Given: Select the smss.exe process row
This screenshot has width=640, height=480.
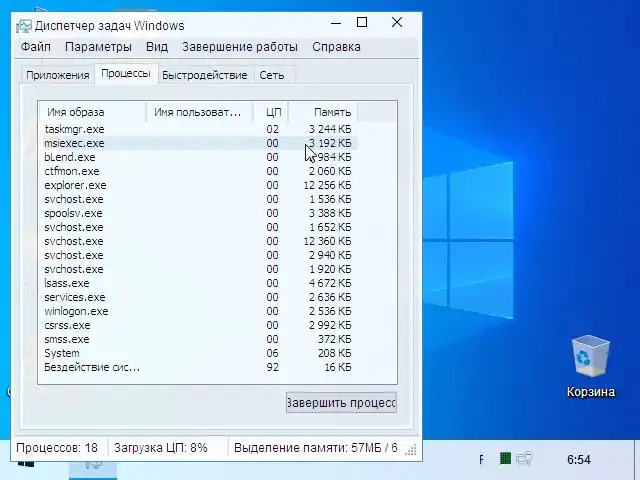Looking at the screenshot, I should tap(198, 339).
